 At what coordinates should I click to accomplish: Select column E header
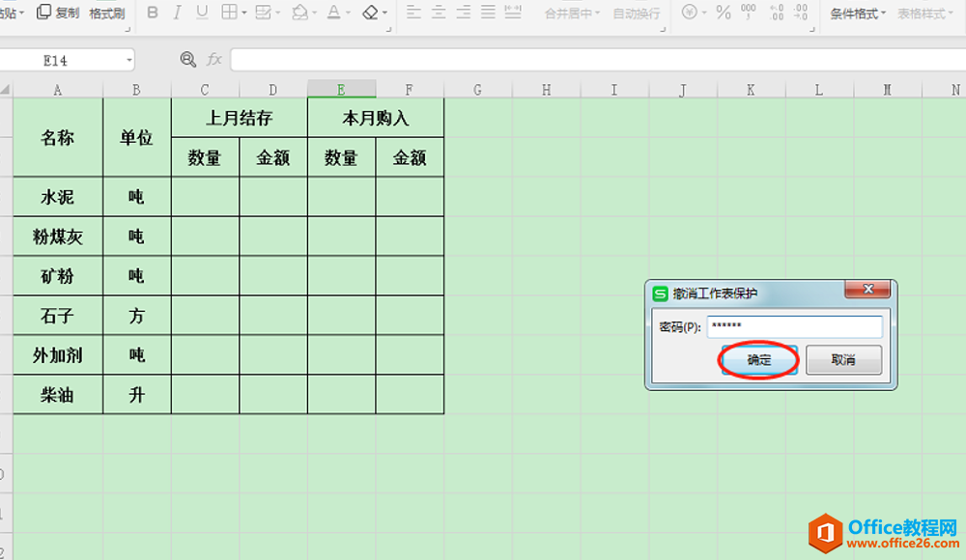(341, 90)
